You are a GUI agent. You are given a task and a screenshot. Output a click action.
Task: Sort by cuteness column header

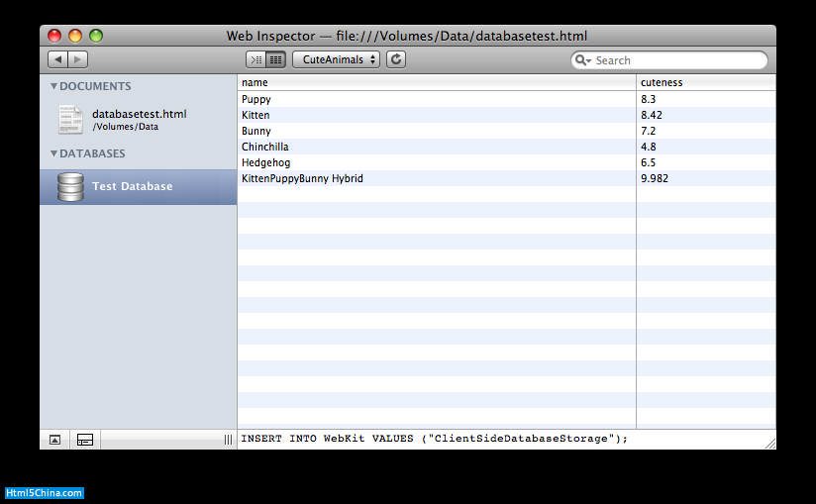point(705,82)
